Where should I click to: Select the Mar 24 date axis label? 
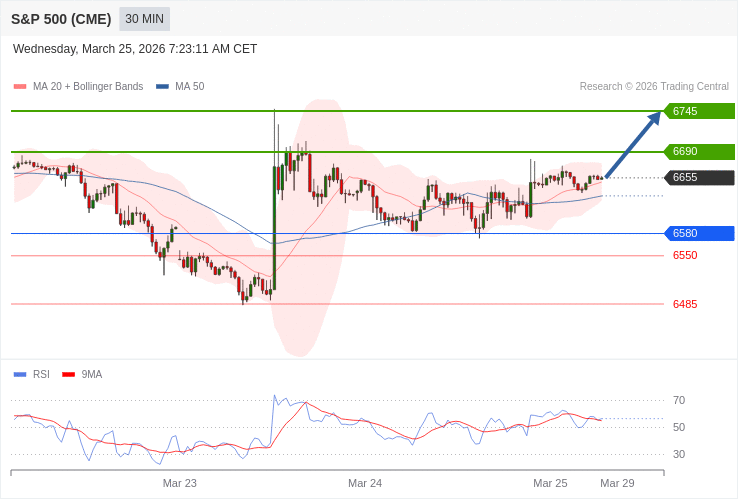pos(365,483)
